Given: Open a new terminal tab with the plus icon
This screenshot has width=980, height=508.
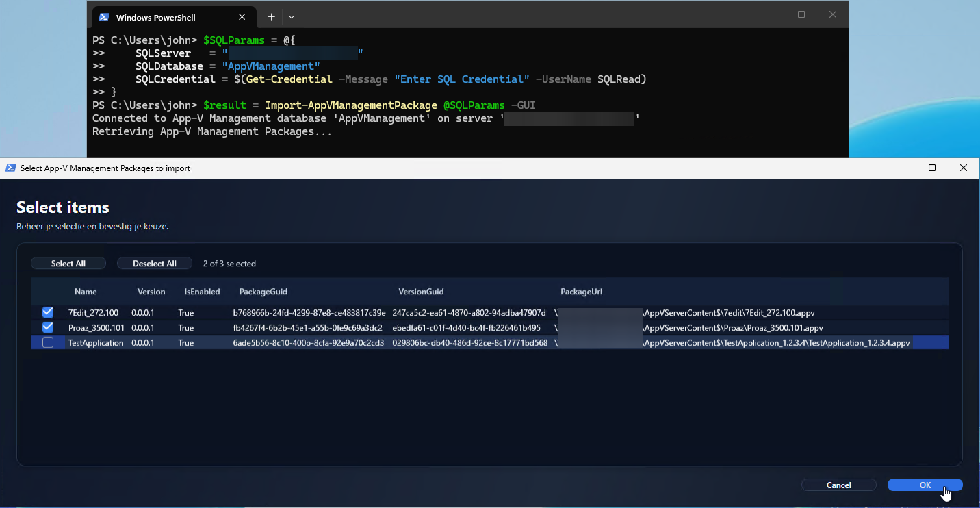Looking at the screenshot, I should [x=270, y=16].
